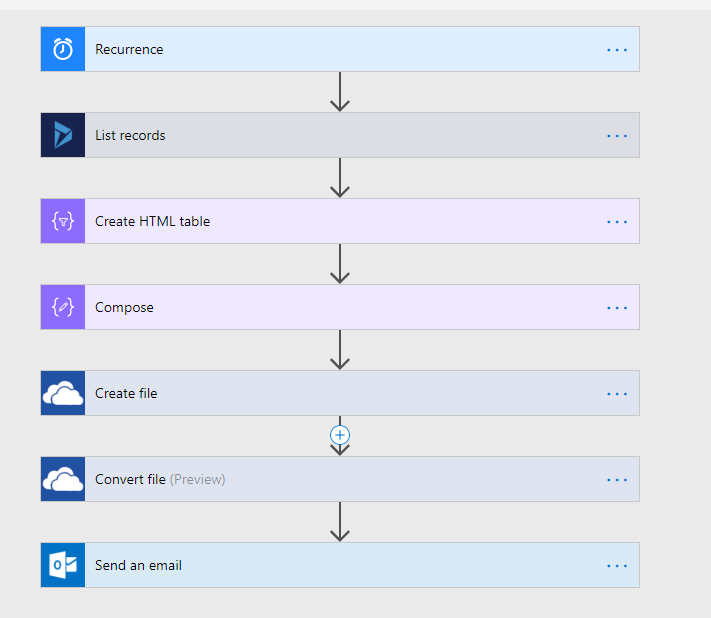Open the Send an email ellipsis menu
The height and width of the screenshot is (618, 711).
[617, 566]
